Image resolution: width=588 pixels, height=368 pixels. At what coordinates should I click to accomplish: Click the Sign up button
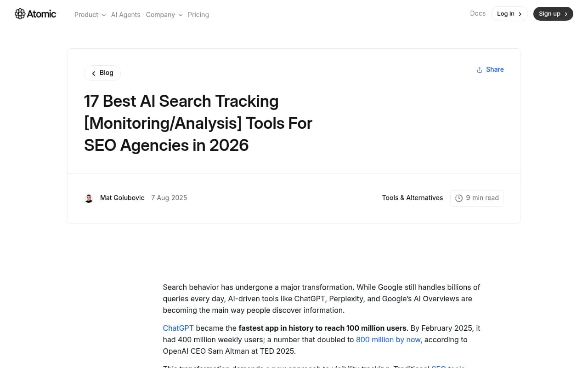coord(553,14)
